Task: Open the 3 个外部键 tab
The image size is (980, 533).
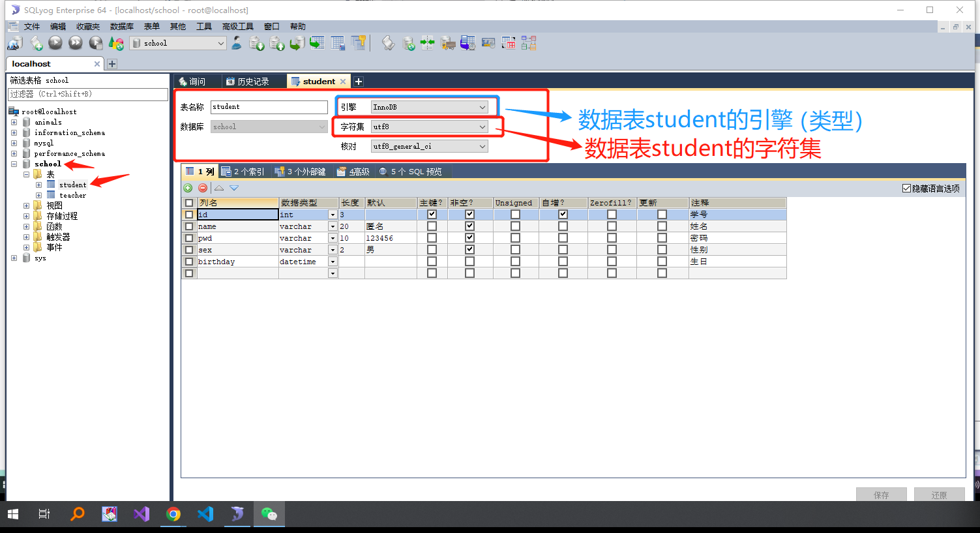Action: [x=301, y=172]
